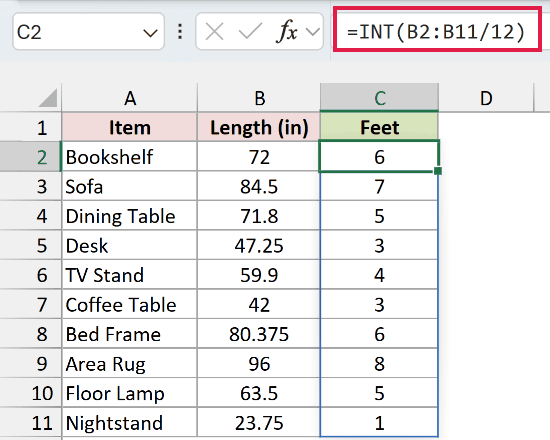This screenshot has height=440, width=550.
Task: Select the TV Stand cell
Action: (130, 275)
